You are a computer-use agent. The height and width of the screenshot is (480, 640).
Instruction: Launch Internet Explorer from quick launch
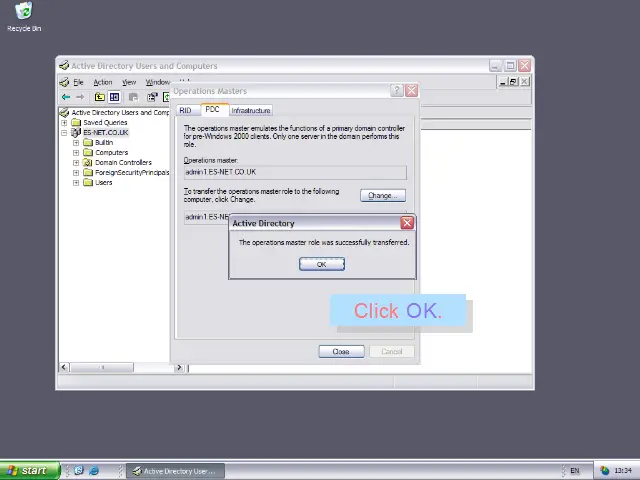(x=94, y=471)
